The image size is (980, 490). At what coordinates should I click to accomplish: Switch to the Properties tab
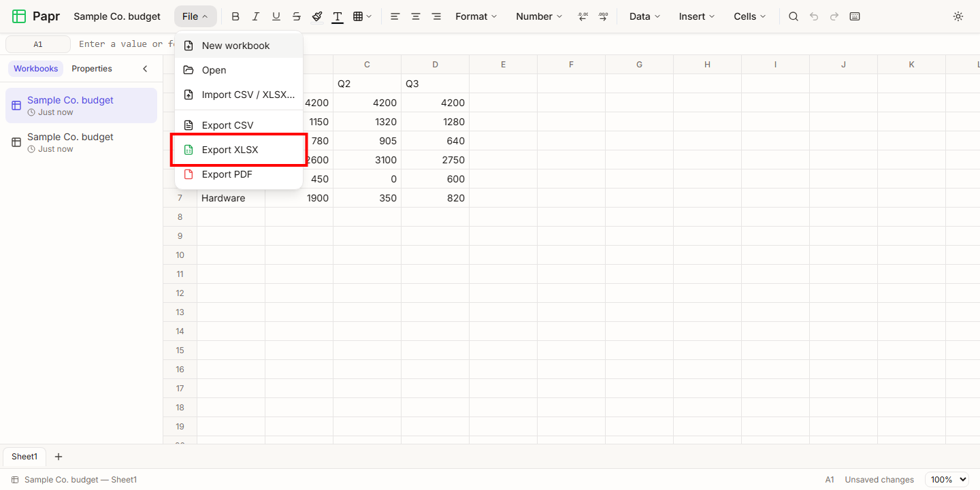[92, 69]
